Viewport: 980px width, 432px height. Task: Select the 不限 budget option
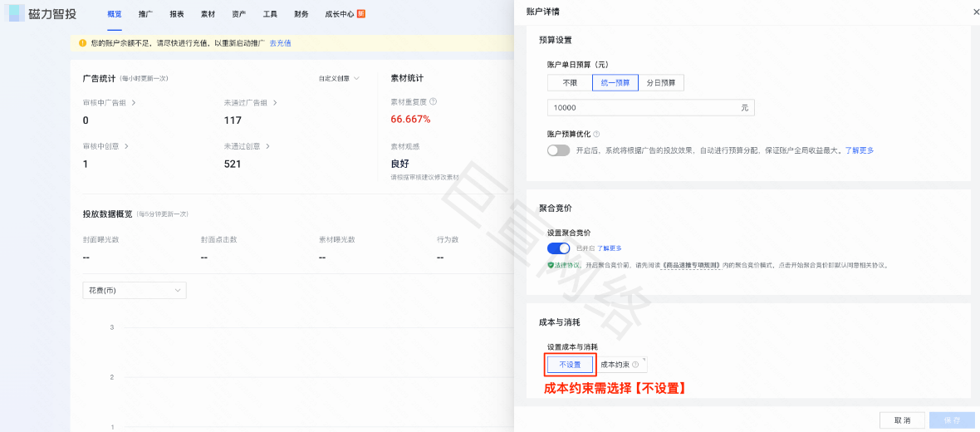click(x=570, y=82)
